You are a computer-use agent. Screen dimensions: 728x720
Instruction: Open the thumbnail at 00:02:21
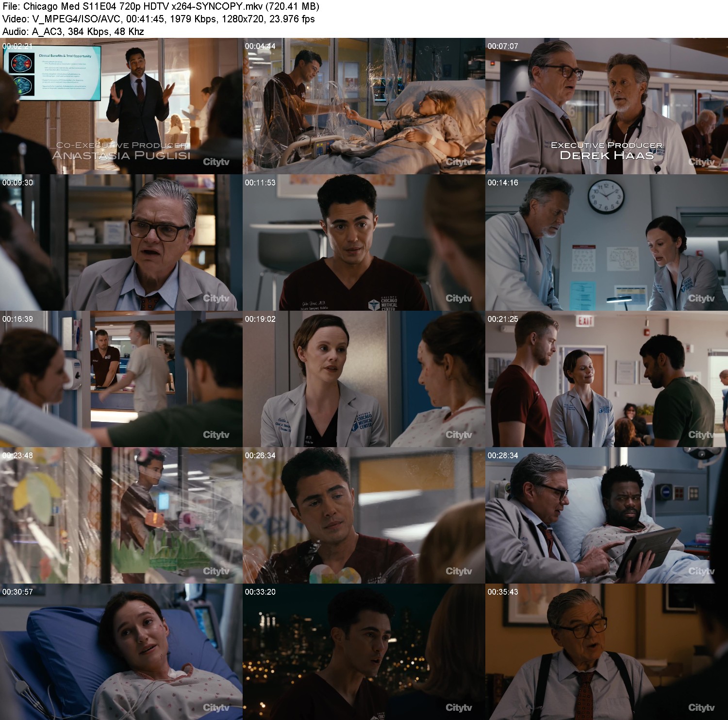[121, 106]
